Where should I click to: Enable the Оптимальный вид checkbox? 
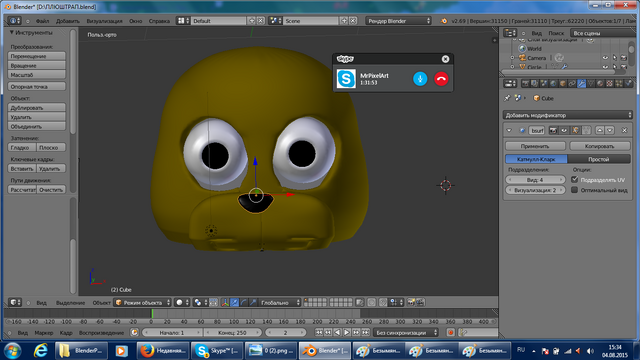pyautogui.click(x=575, y=190)
